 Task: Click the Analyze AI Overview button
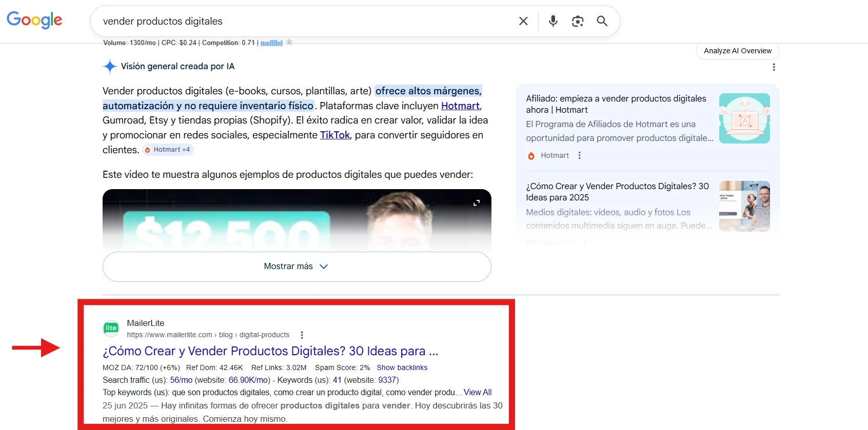click(x=738, y=51)
